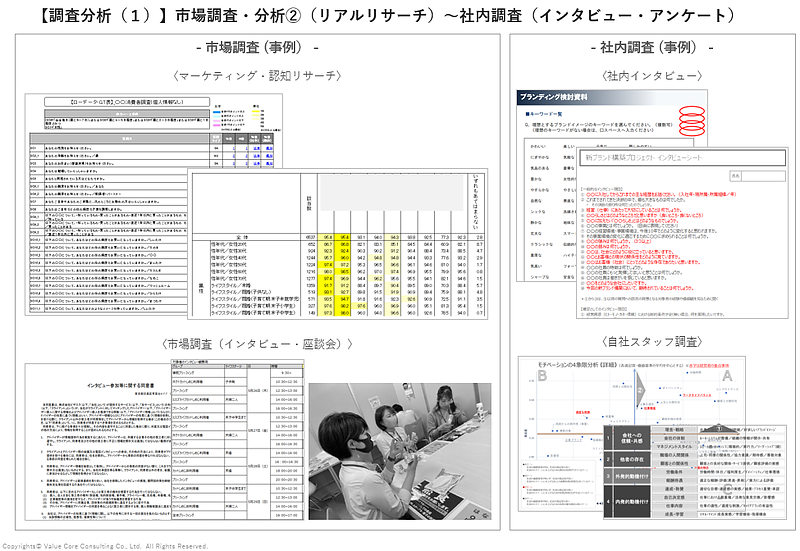800x551 pixels.
Task: Select the 市場調査（事例） section heading
Action: tap(258, 48)
